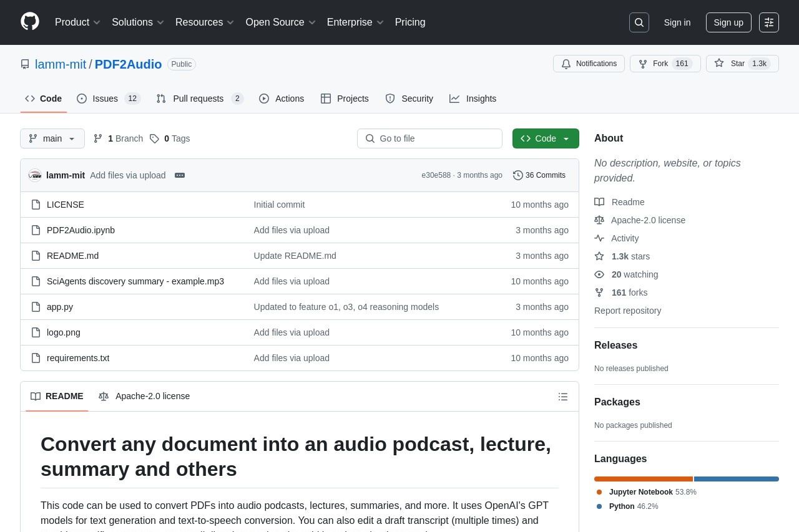Image resolution: width=799 pixels, height=532 pixels.
Task: Click the Releases heading link
Action: [x=615, y=346]
